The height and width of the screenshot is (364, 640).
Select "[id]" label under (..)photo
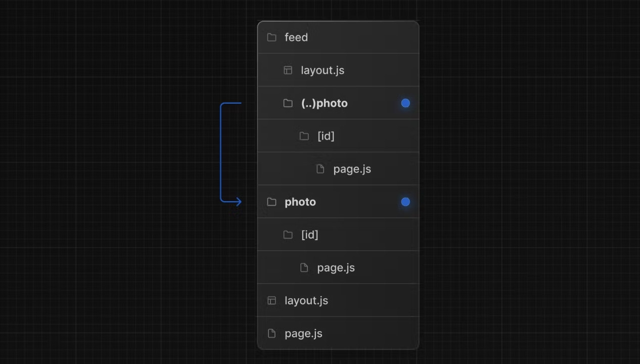coord(326,136)
